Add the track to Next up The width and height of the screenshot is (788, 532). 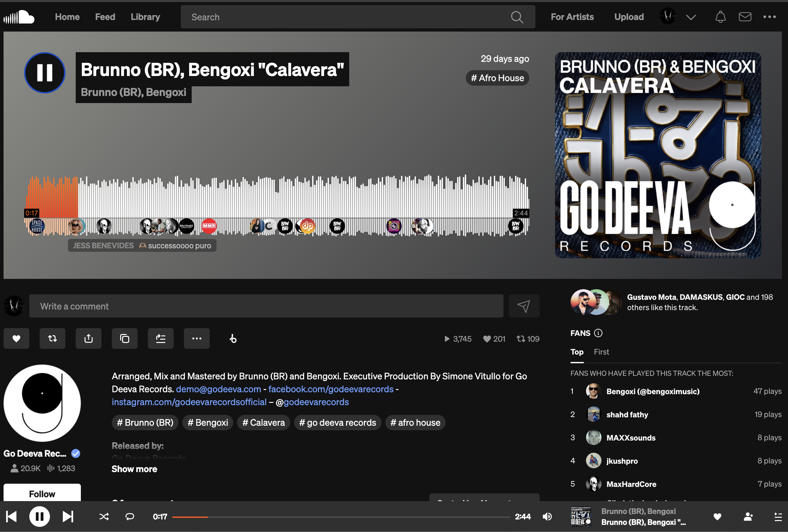(161, 338)
